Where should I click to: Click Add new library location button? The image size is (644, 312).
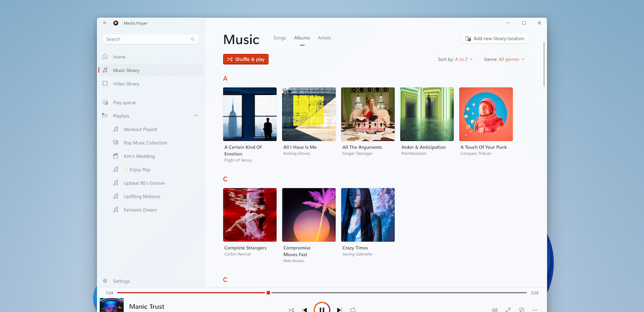coord(494,38)
